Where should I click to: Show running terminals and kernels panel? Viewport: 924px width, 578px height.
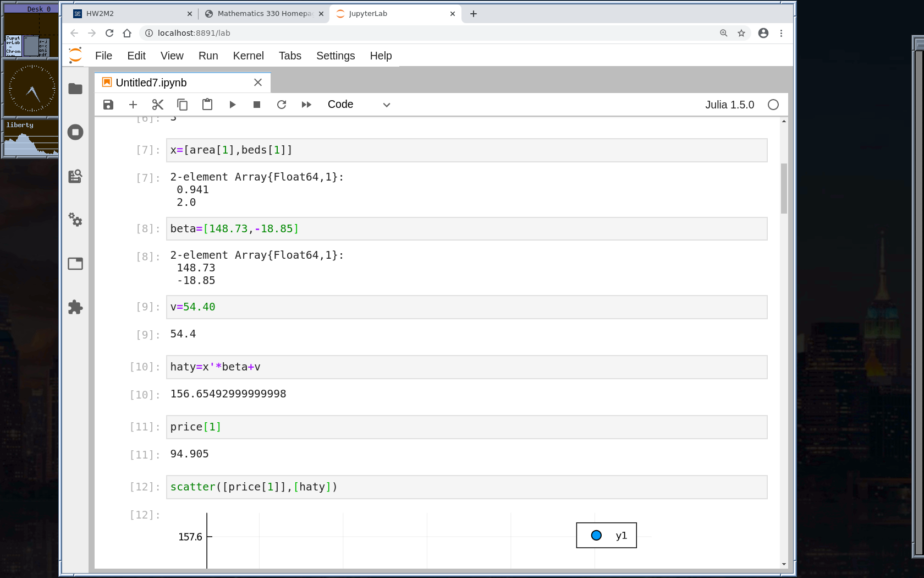(x=75, y=132)
